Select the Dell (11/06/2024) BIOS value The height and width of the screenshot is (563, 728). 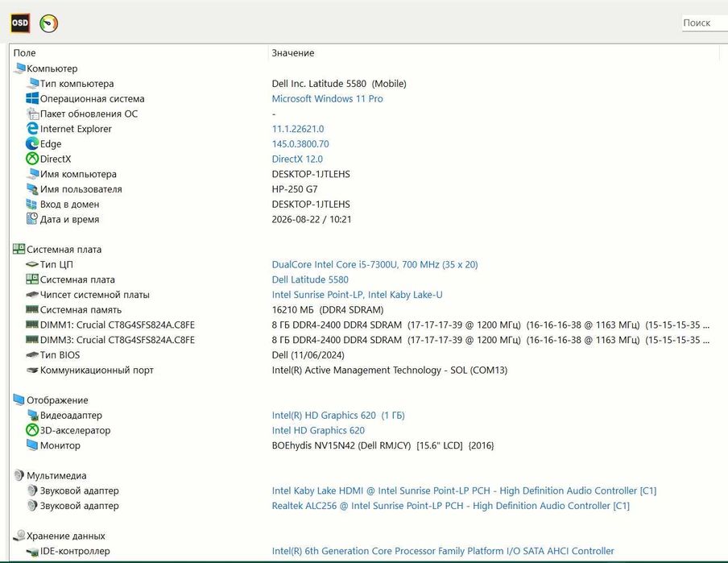point(308,355)
